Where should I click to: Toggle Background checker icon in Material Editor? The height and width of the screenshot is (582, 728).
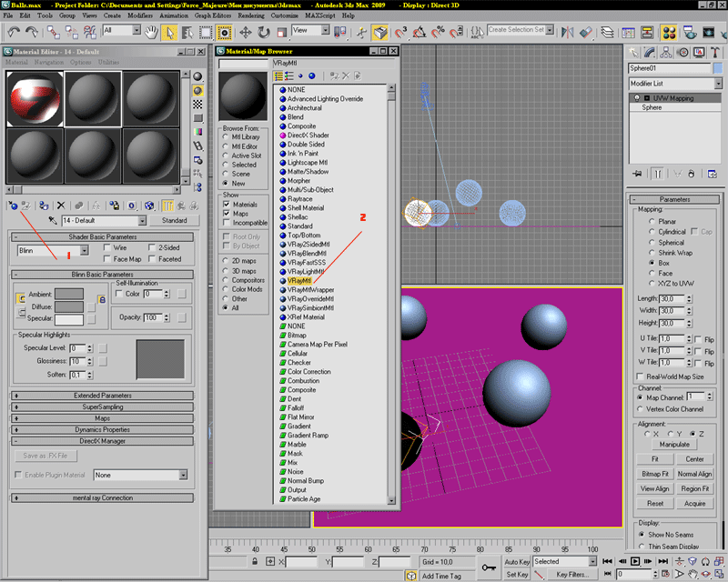pos(197,104)
